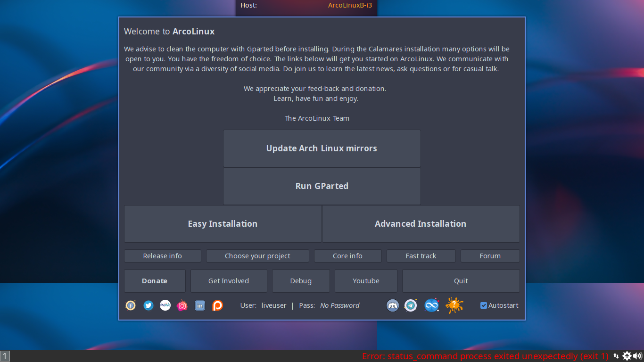Start the Advanced Installation
The image size is (644, 362).
pyautogui.click(x=421, y=224)
